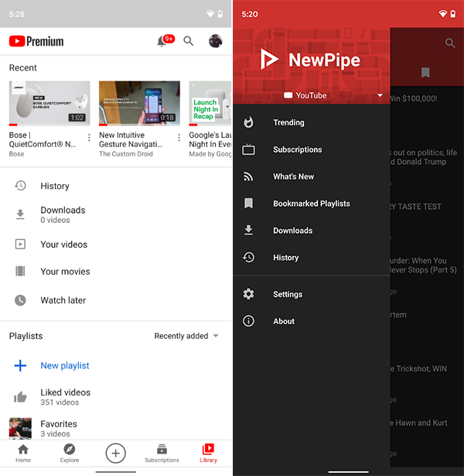Tap the What's New RSS feed icon
The width and height of the screenshot is (464, 476).
(248, 176)
